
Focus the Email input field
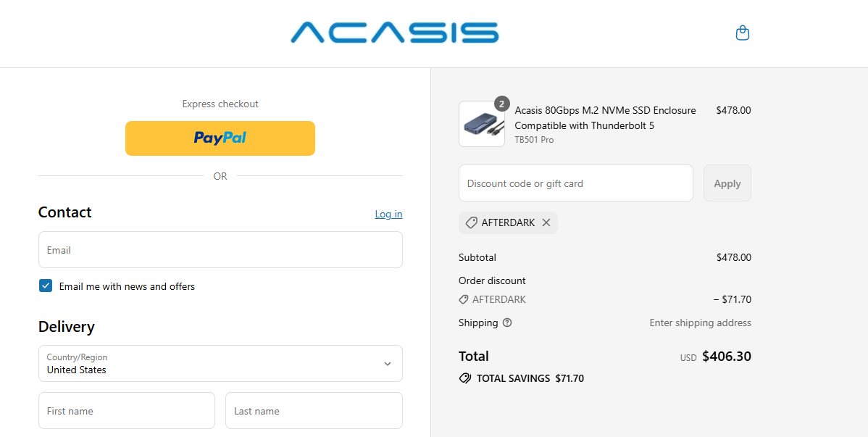coord(220,250)
